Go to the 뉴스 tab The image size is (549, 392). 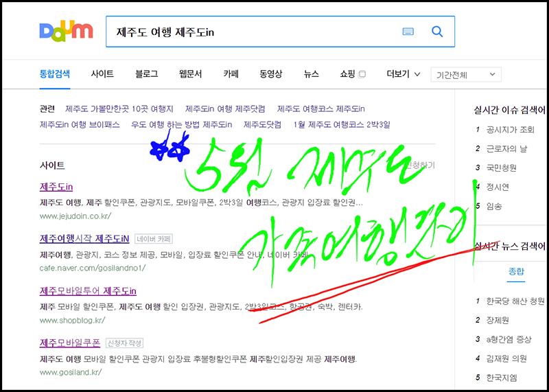pyautogui.click(x=312, y=74)
